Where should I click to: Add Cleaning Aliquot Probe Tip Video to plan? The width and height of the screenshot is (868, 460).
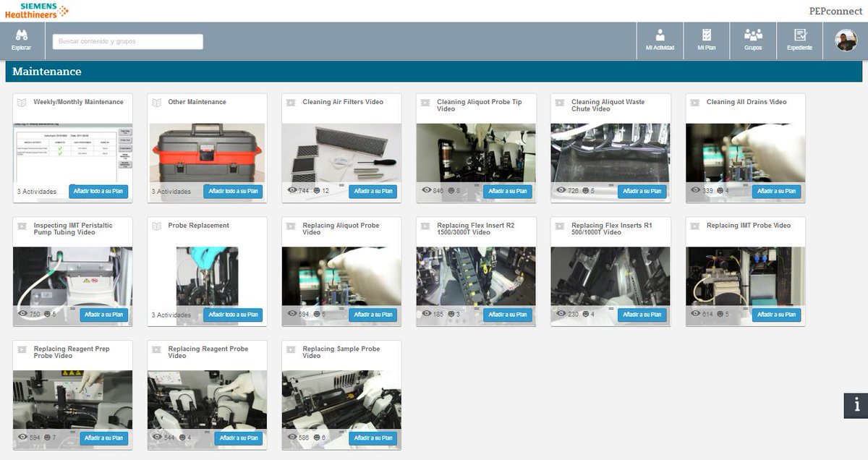508,192
